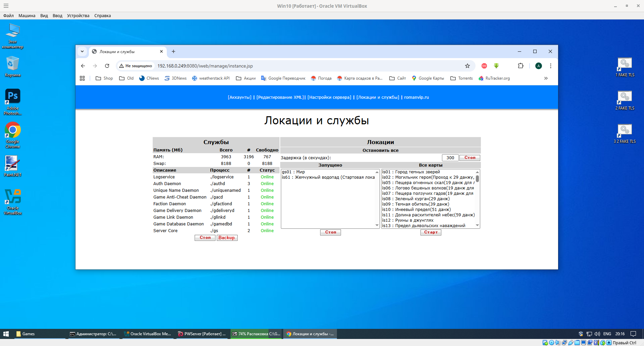Open the Chrome three-dot menu

click(550, 66)
